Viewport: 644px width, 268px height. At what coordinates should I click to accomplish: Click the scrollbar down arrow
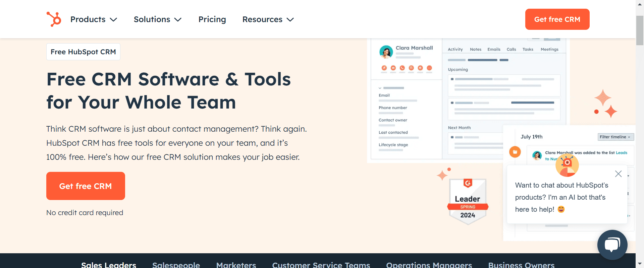(x=640, y=264)
